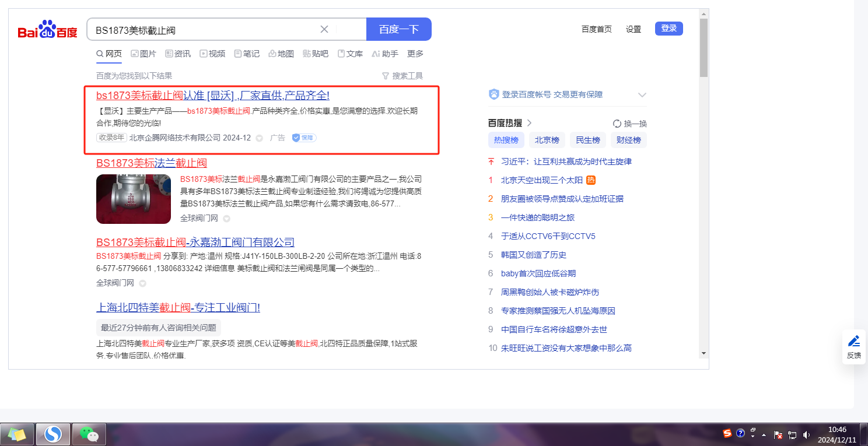Screen dimensions: 868x446
Task: Open the 搜索工具 filter options
Action: coord(402,76)
